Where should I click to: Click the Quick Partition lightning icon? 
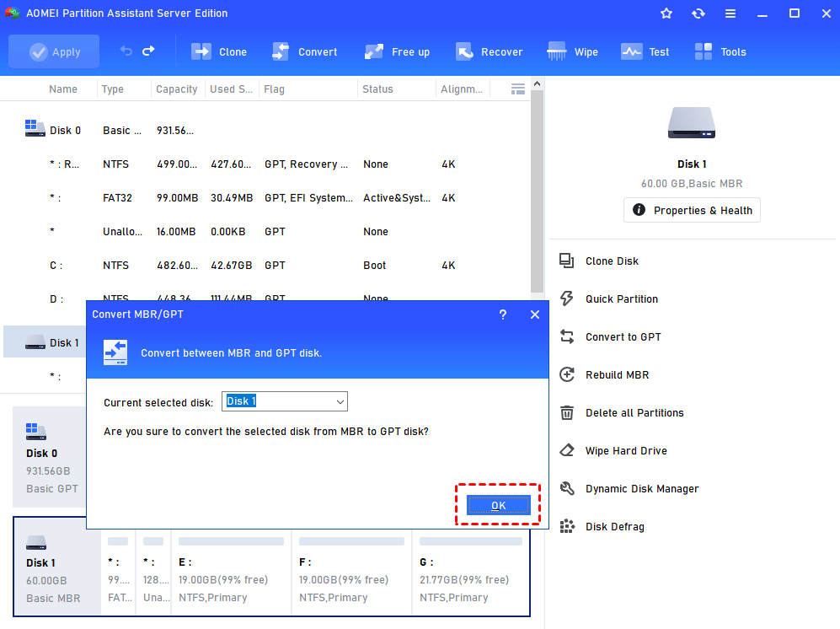coord(567,298)
